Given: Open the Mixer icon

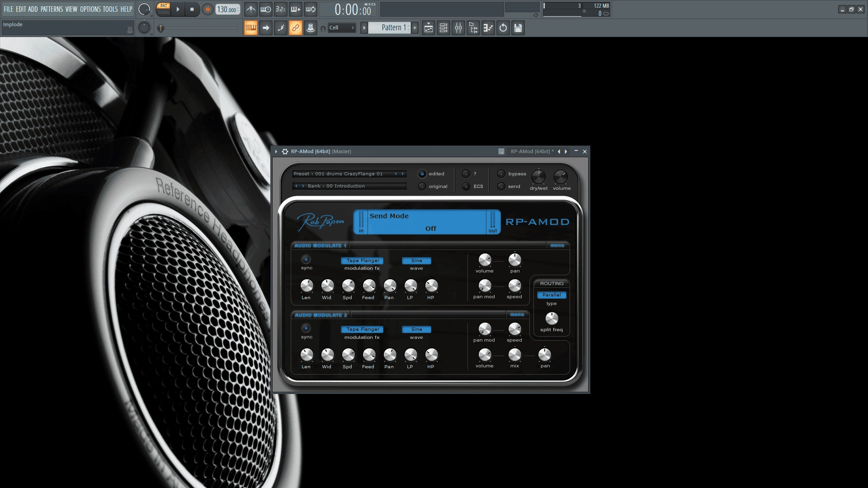Looking at the screenshot, I should coord(458,28).
